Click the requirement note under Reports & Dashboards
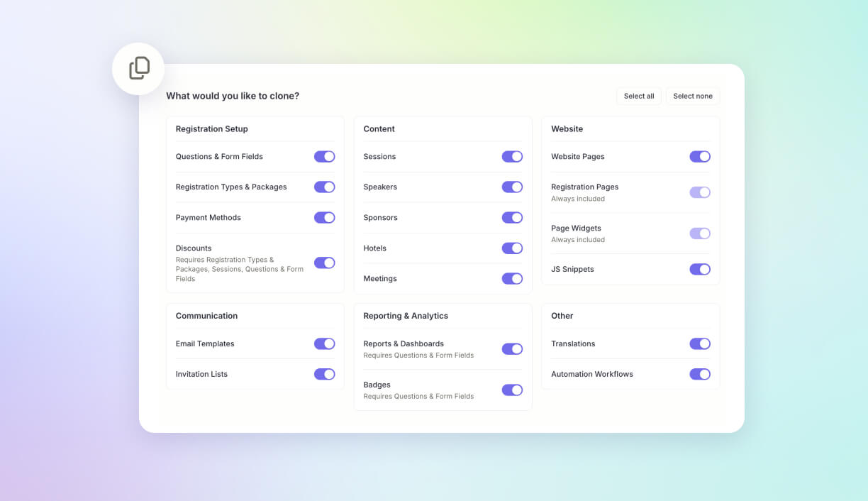The width and height of the screenshot is (868, 501). pos(418,356)
